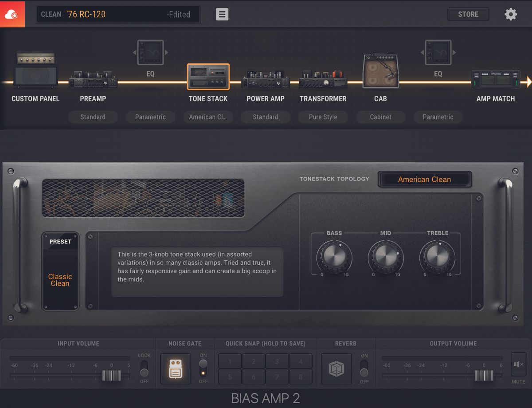Viewport: 532px width, 408px height.
Task: Switch the reverb ON/OFF toggle
Action: [364, 369]
